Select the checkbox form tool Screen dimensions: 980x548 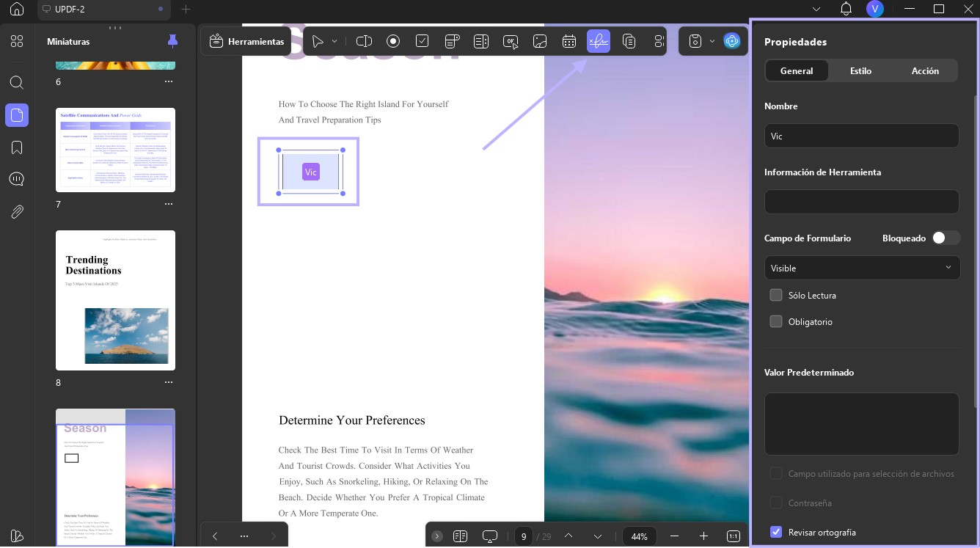[423, 41]
